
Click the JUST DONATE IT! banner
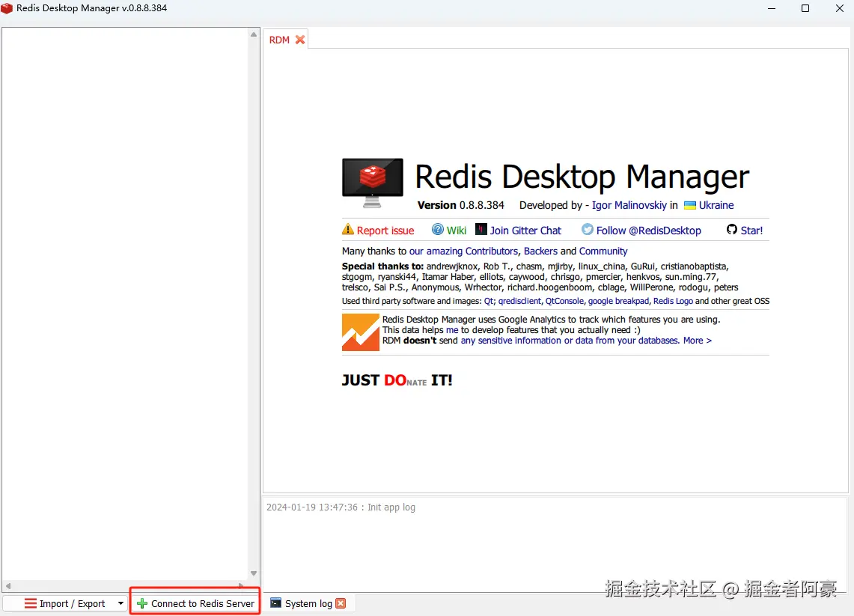[x=397, y=380]
